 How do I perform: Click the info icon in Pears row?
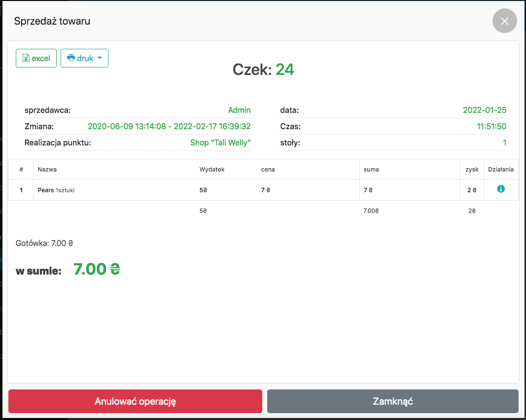pos(501,189)
